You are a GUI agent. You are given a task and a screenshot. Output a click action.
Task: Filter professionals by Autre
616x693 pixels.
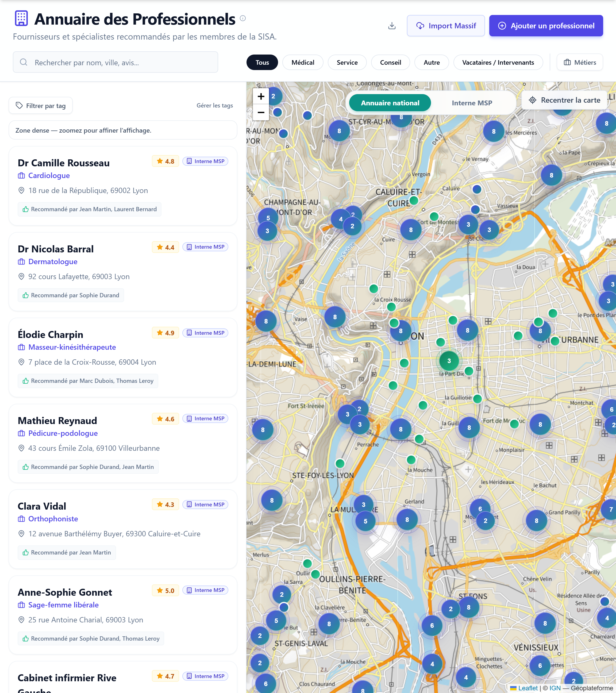tap(432, 62)
